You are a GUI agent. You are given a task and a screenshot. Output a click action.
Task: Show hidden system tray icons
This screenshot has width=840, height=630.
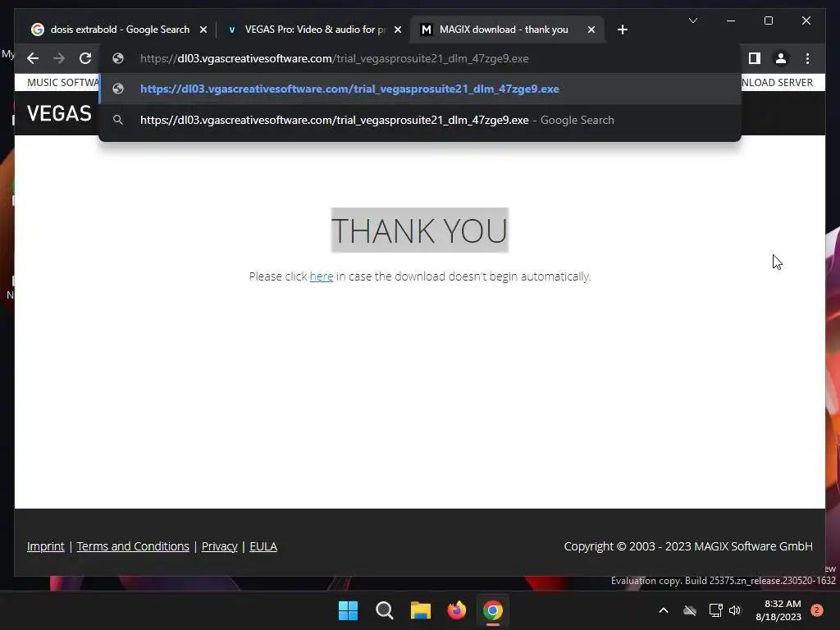point(663,610)
